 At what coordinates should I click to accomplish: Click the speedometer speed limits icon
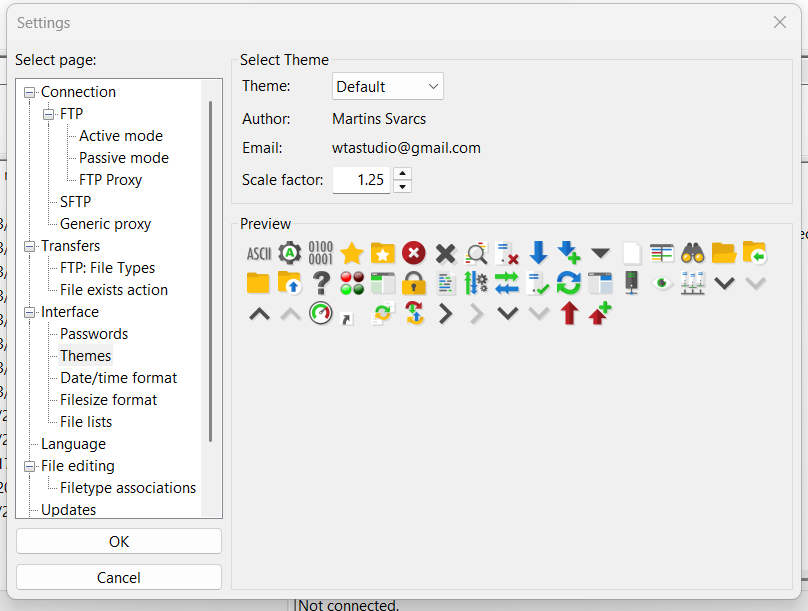(x=321, y=313)
